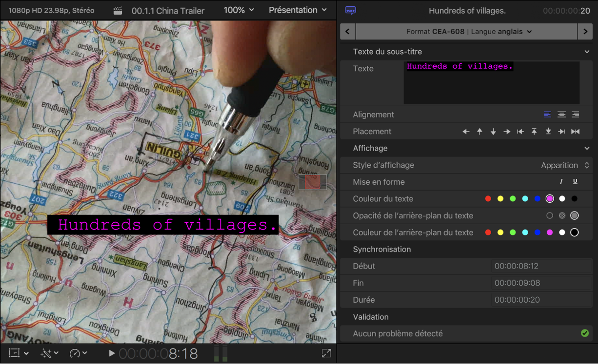
Task: Open the 100% zoom menu
Action: click(x=238, y=10)
